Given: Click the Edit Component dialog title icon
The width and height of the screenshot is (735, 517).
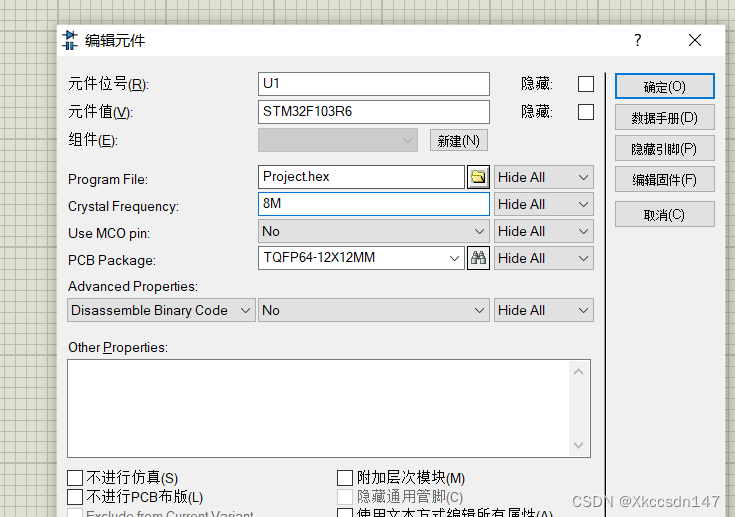Looking at the screenshot, I should coord(70,40).
